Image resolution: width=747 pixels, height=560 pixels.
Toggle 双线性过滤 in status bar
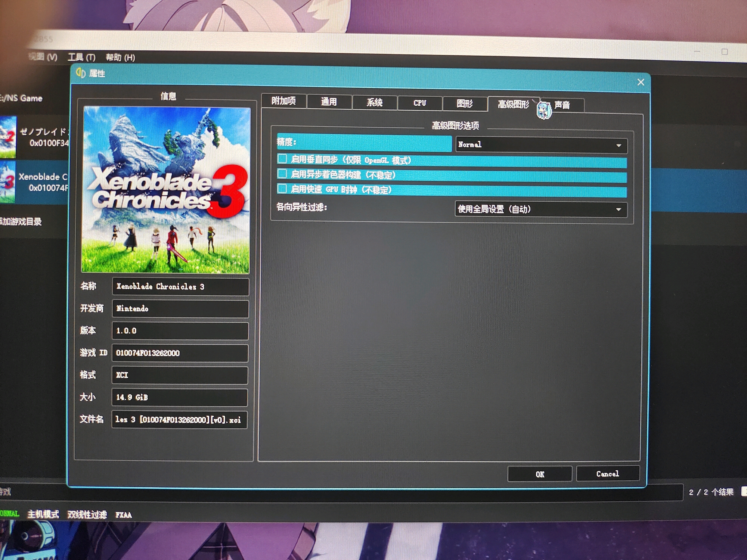(87, 515)
